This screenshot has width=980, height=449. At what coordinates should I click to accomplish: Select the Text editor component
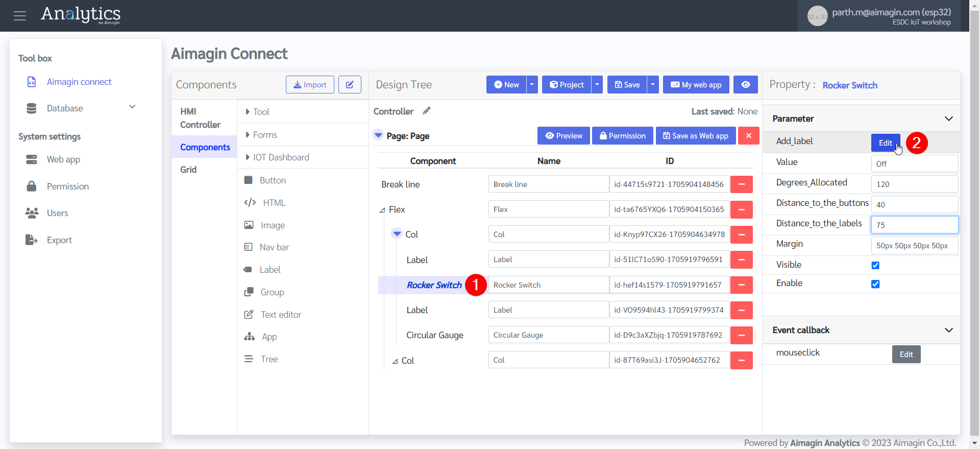[x=281, y=315]
